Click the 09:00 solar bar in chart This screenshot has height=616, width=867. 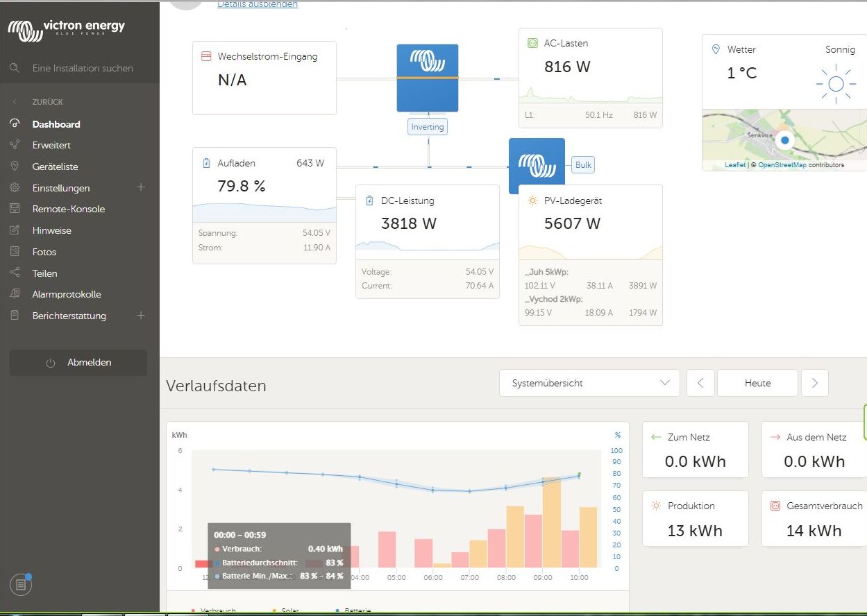coord(552,523)
